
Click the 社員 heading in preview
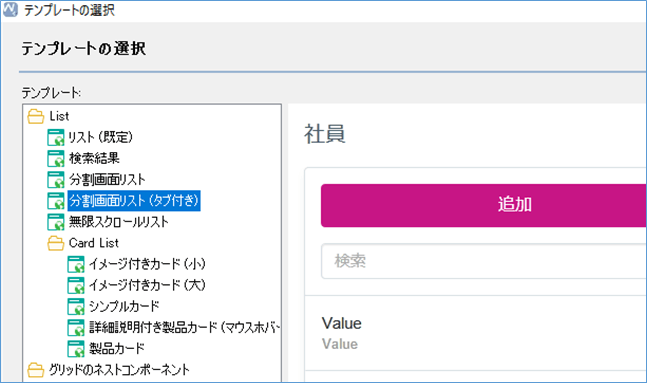point(325,134)
